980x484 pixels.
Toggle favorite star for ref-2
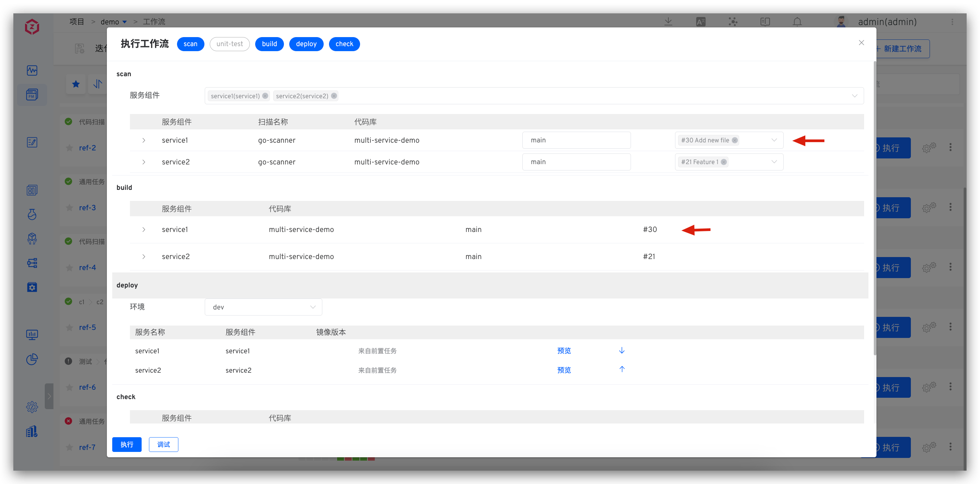point(69,148)
